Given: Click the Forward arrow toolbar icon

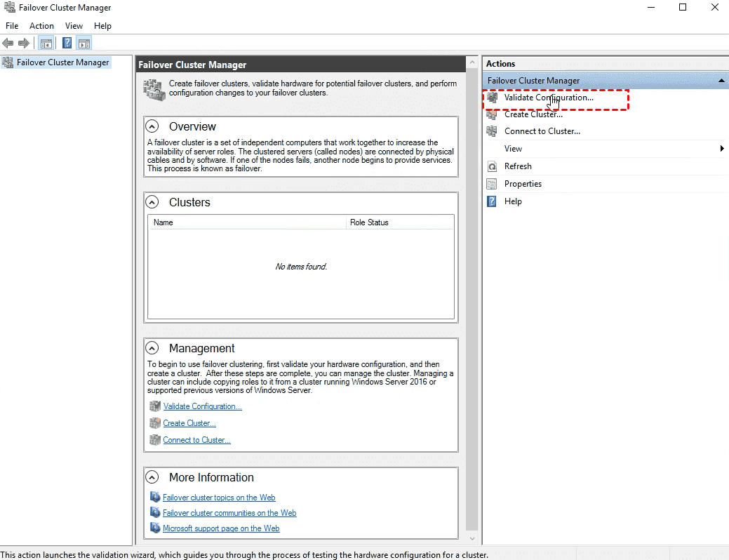Looking at the screenshot, I should click(x=24, y=44).
